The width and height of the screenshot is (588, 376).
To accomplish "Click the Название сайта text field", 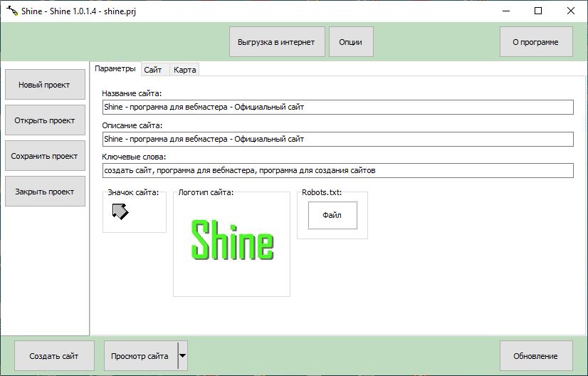I will point(337,107).
